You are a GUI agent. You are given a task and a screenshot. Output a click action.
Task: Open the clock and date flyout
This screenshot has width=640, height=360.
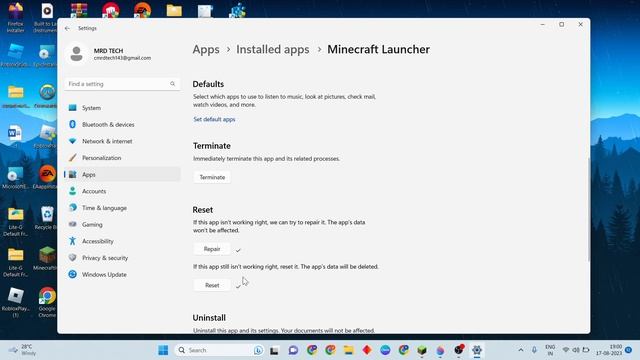pos(609,350)
